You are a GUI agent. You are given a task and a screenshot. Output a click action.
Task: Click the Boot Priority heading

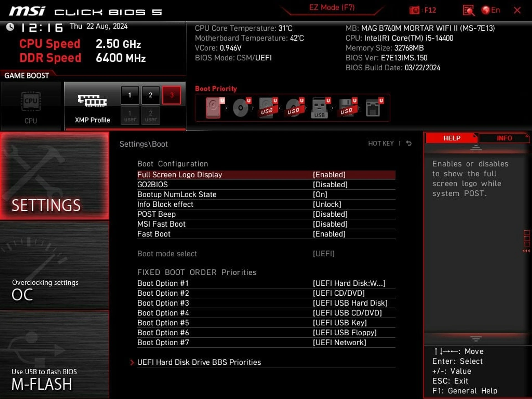(216, 89)
